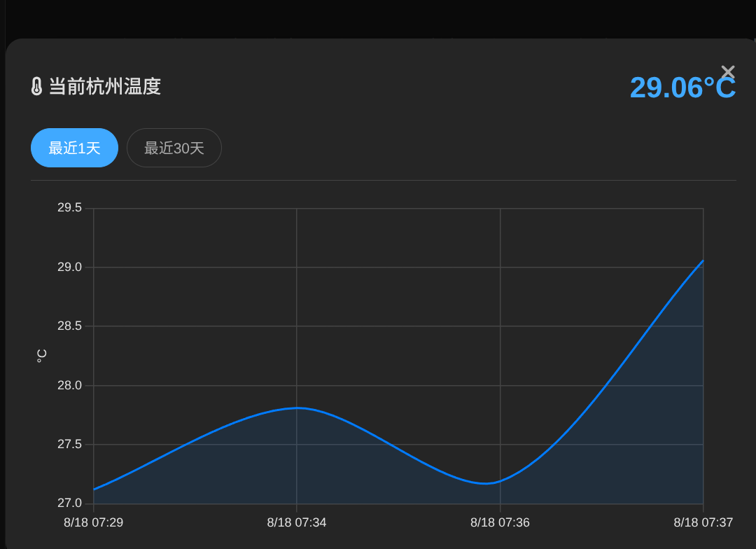Click the 27.5 y-axis value
756x549 pixels.
(x=70, y=444)
